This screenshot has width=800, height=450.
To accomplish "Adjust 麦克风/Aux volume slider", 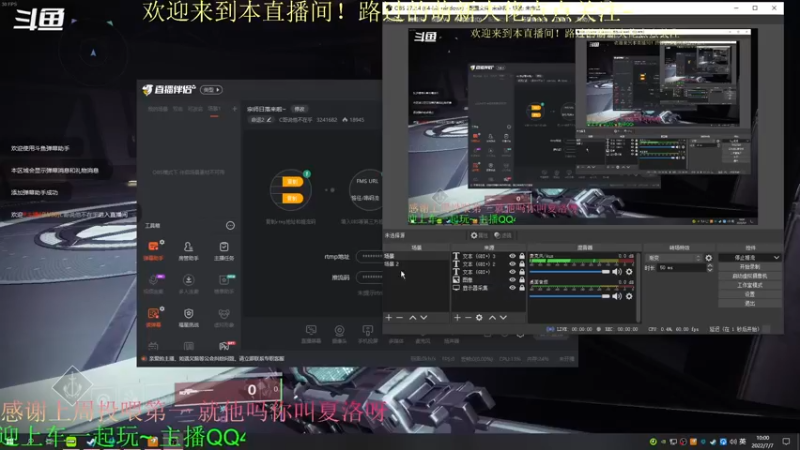I will tap(569, 272).
